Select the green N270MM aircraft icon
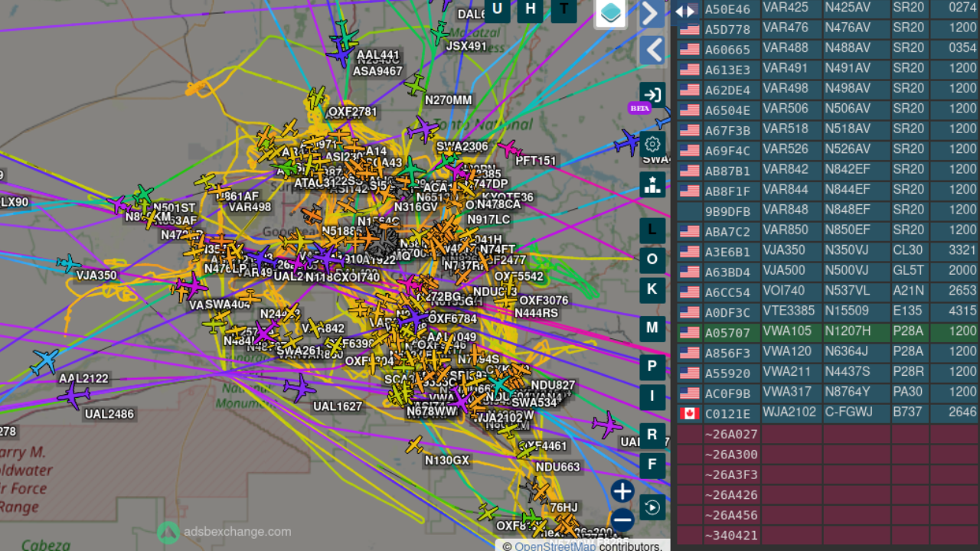Screen dimensions: 980x551 click(x=415, y=85)
